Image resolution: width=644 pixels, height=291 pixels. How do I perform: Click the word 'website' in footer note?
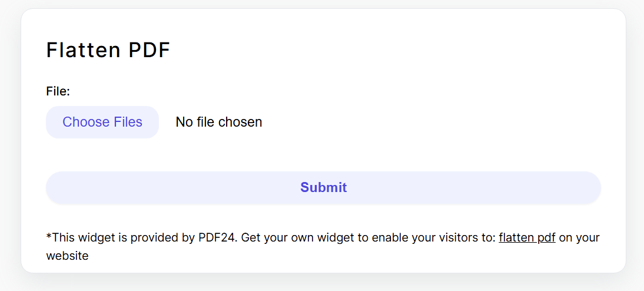67,256
